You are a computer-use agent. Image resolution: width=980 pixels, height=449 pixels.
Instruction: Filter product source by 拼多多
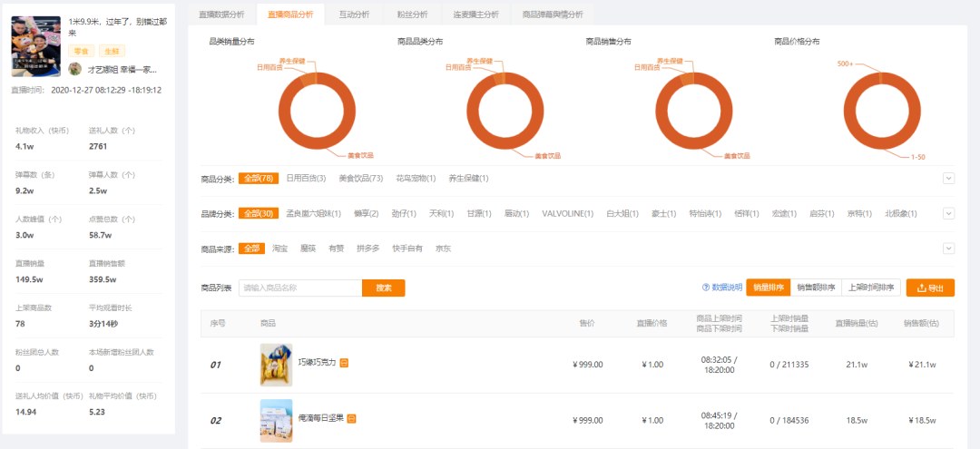point(368,249)
